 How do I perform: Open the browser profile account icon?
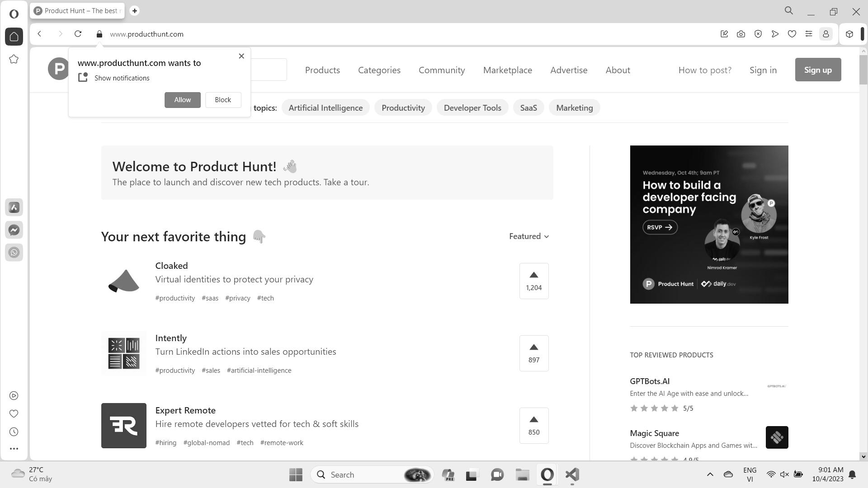[x=826, y=34]
